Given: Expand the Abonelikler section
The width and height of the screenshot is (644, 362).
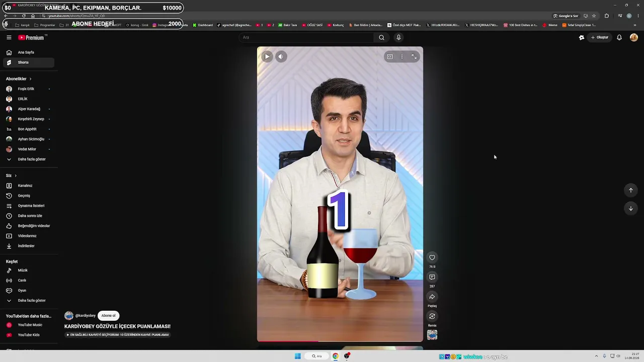Looking at the screenshot, I should tap(19, 79).
